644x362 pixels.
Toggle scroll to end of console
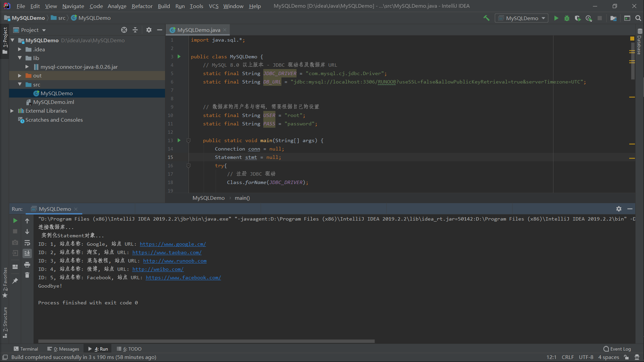pyautogui.click(x=27, y=253)
